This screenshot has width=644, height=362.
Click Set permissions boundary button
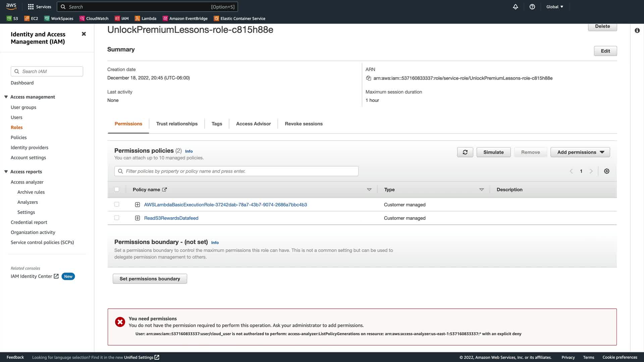[150, 279]
